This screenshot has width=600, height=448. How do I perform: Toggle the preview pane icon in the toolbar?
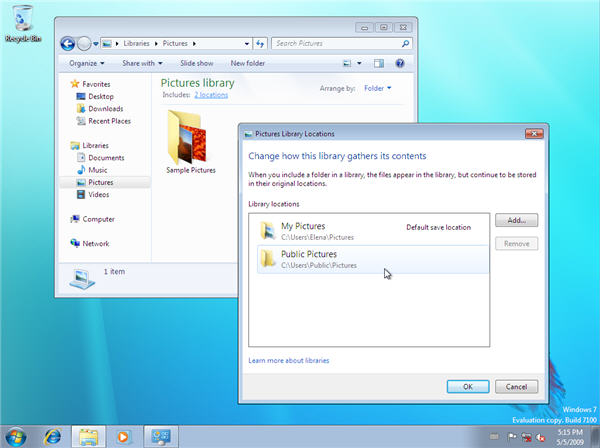point(379,63)
